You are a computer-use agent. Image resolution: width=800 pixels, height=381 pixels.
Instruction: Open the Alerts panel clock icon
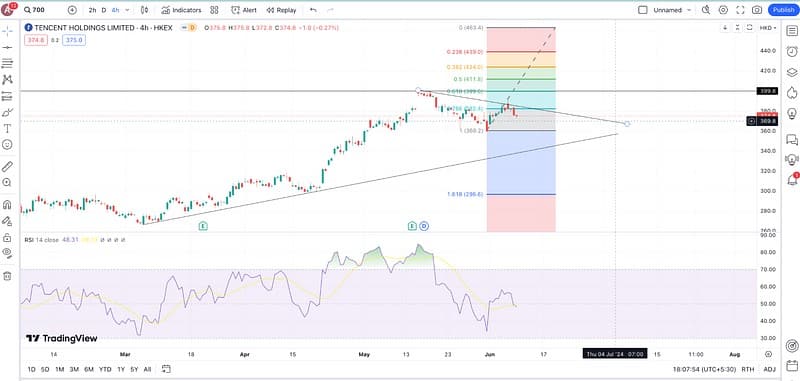pyautogui.click(x=792, y=51)
